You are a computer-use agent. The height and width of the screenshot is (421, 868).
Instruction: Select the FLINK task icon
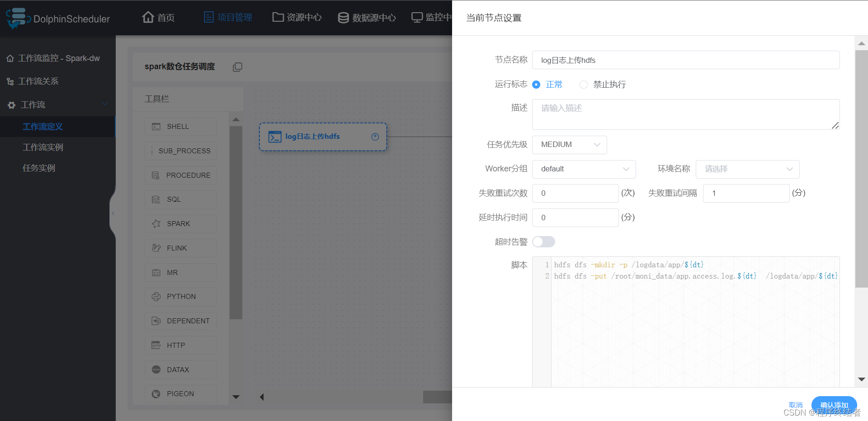coord(156,248)
